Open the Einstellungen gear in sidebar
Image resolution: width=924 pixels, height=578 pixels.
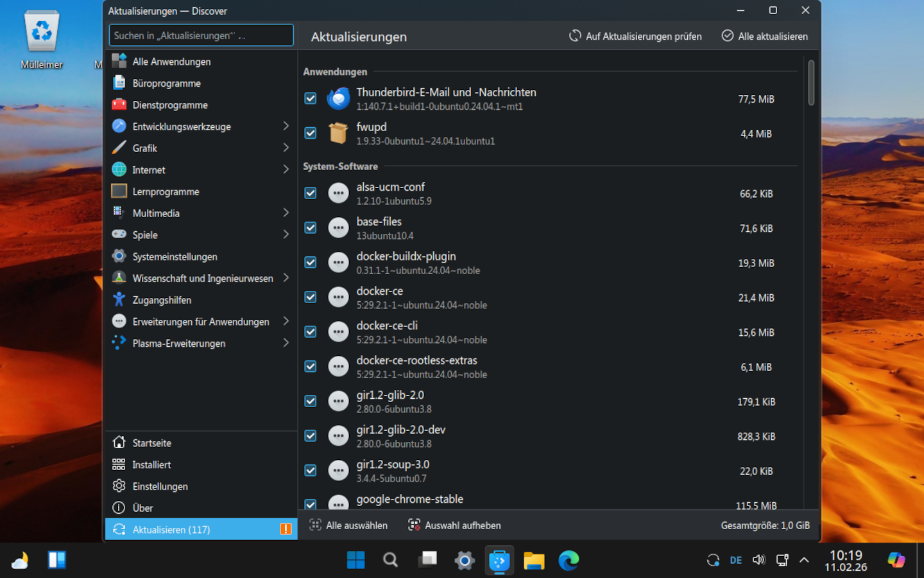pos(119,486)
